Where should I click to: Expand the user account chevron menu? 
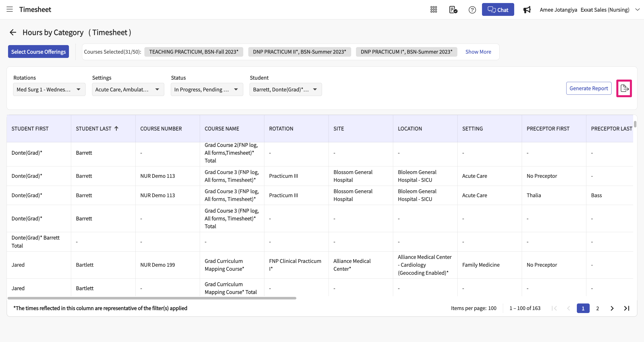(x=637, y=10)
